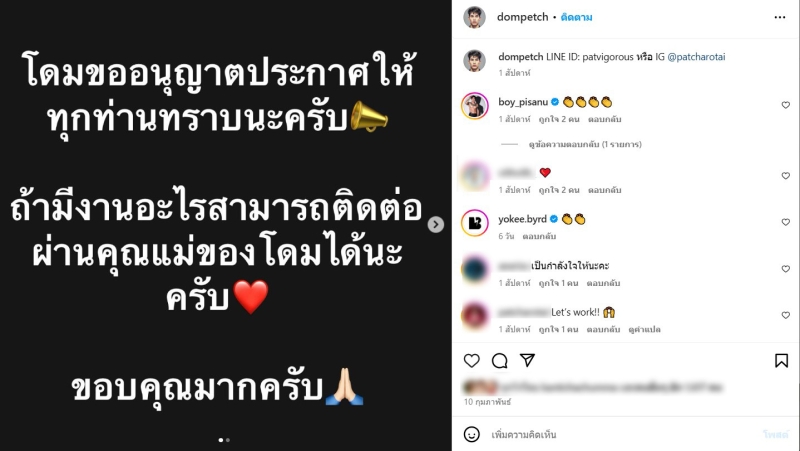Like yokee.byrd's comment heart

786,222
